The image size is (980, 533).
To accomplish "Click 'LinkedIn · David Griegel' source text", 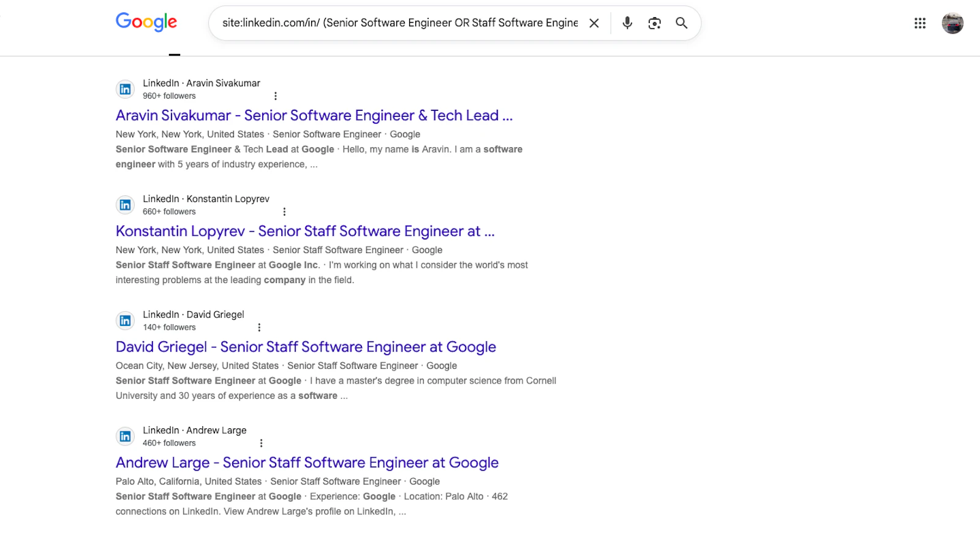I will [194, 315].
